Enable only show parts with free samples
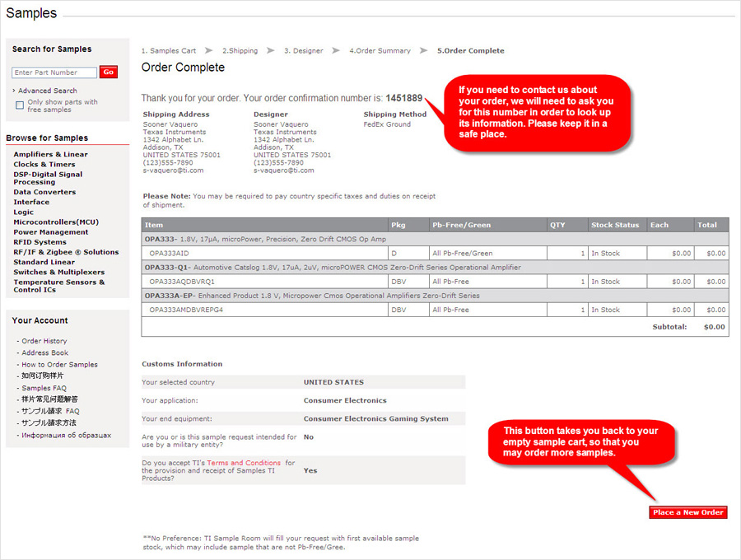The image size is (741, 560). tap(20, 105)
